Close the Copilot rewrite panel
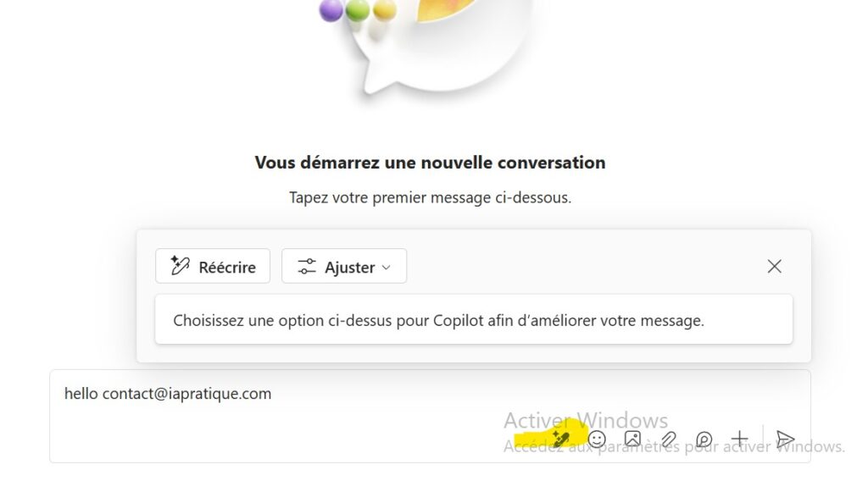This screenshot has width=868, height=481. click(774, 266)
